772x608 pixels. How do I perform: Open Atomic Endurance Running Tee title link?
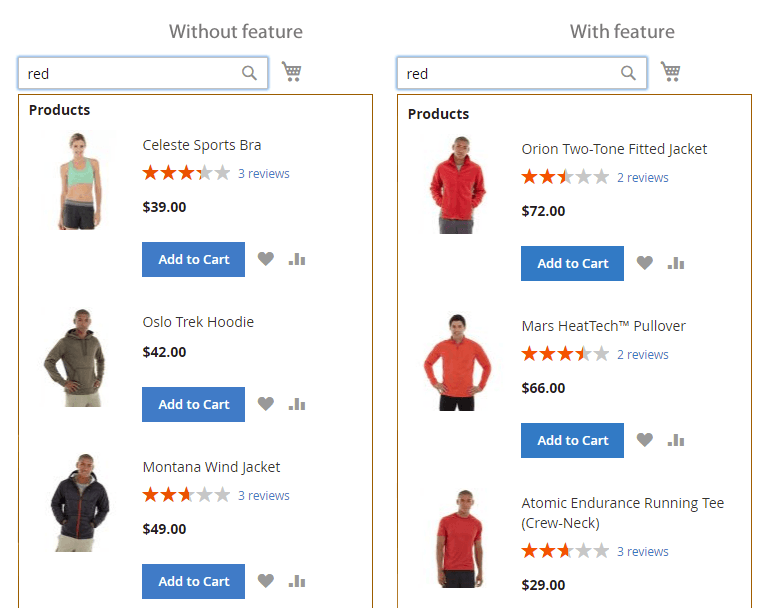click(x=622, y=503)
